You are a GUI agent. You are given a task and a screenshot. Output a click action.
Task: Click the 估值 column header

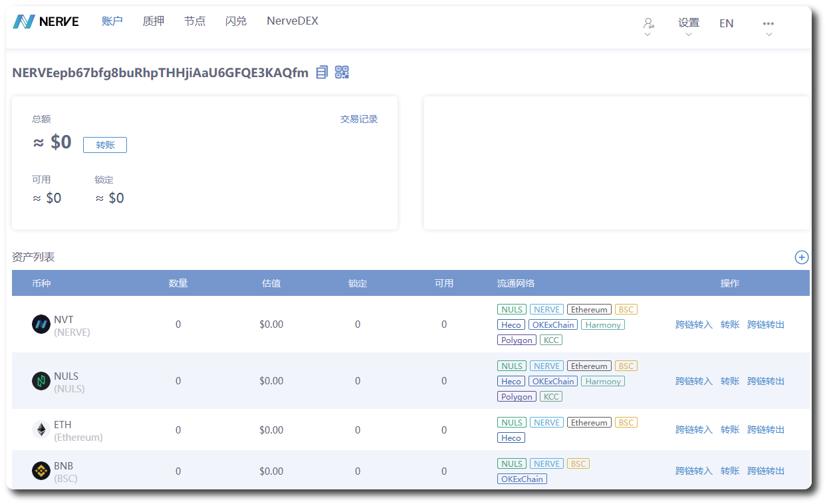271,283
